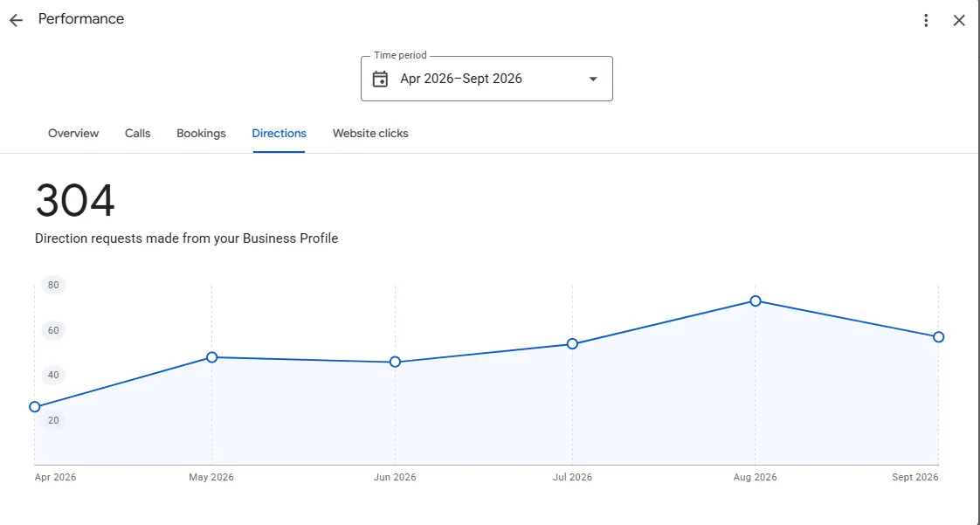Image resolution: width=980 pixels, height=525 pixels.
Task: Click the 'Time period' field label
Action: click(400, 56)
